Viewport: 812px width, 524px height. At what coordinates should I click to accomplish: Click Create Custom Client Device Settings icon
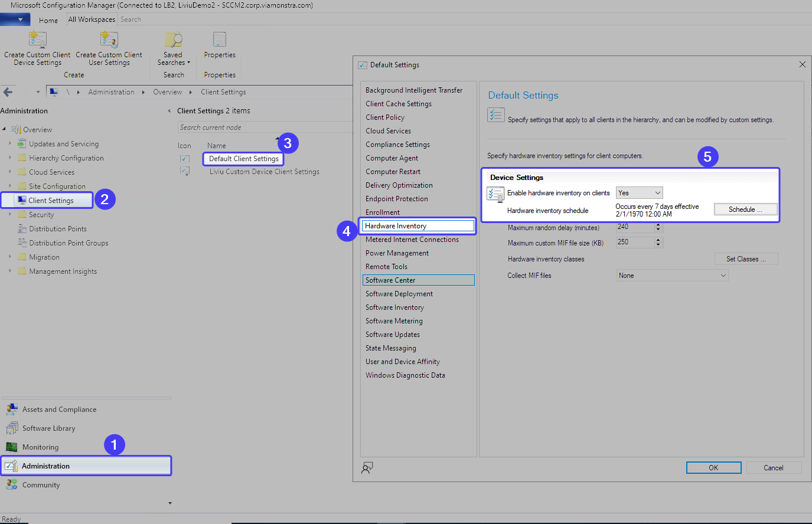click(x=37, y=40)
